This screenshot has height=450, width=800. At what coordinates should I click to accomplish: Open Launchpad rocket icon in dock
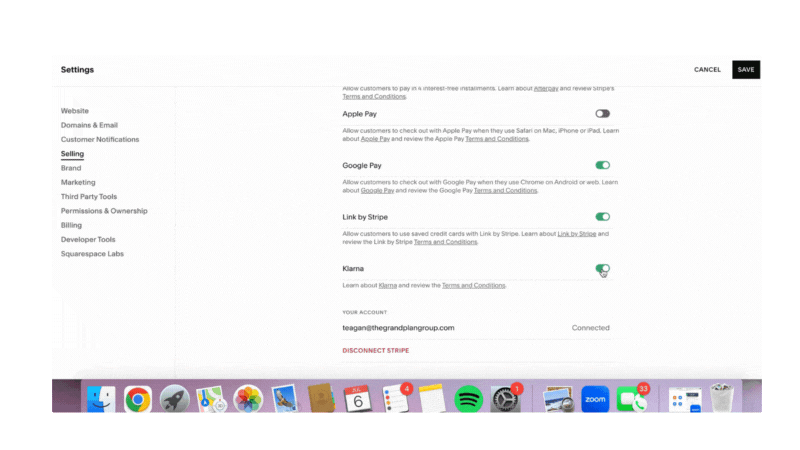point(174,399)
